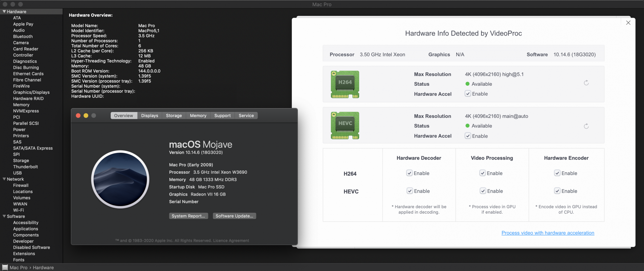This screenshot has height=271, width=644.
Task: Toggle H264 Hardware Decoder Enable
Action: point(409,173)
